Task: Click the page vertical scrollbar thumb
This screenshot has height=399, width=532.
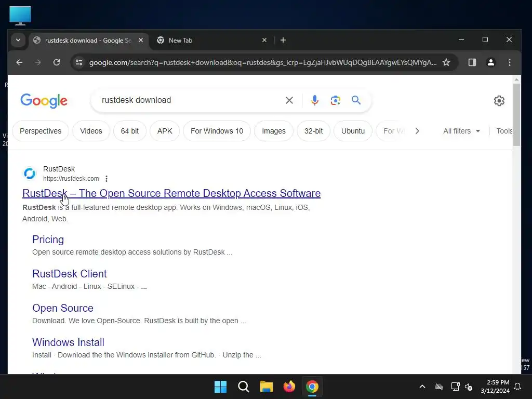Action: click(x=516, y=114)
